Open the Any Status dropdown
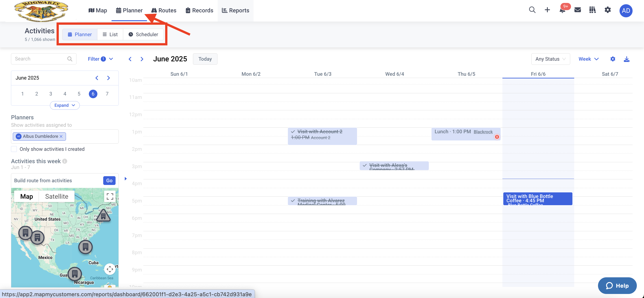Screen dimensions: 644x298 (x=550, y=59)
